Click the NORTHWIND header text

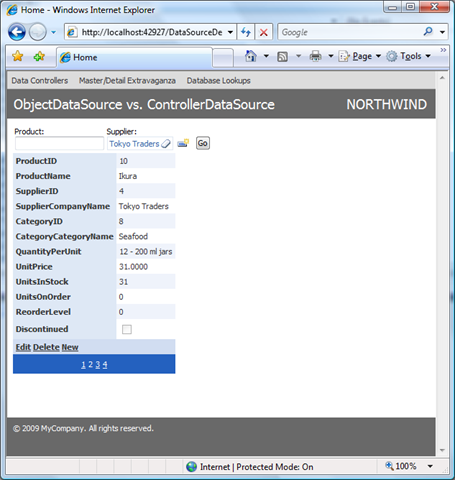point(387,104)
